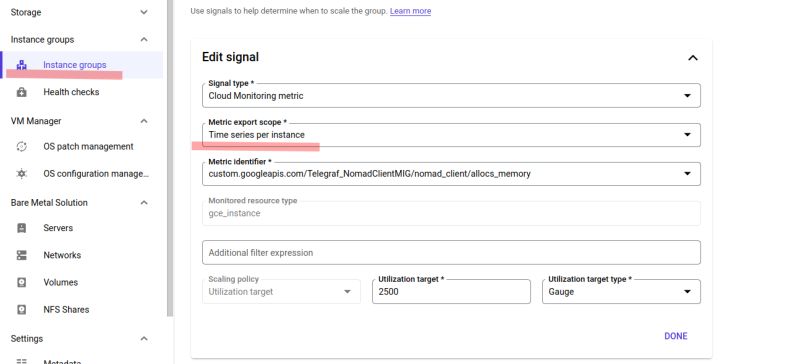Click the Servers icon
Image resolution: width=800 pixels, height=364 pixels.
pos(21,228)
